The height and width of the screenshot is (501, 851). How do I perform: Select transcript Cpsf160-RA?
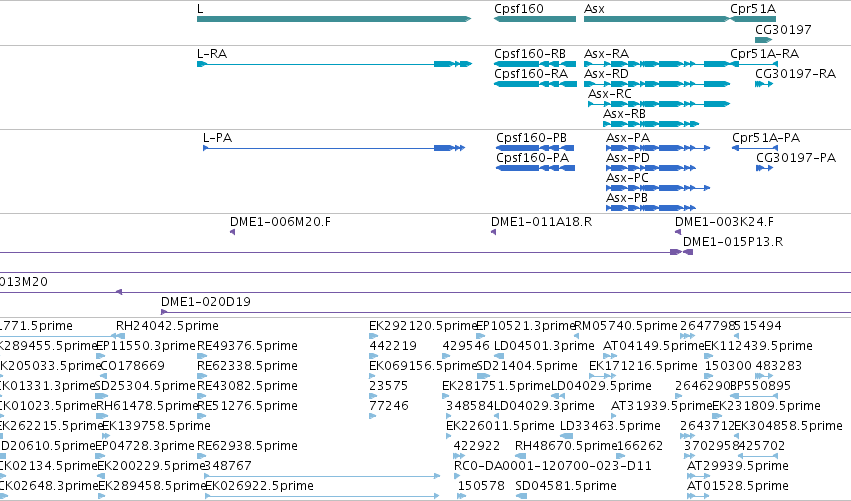pos(535,84)
